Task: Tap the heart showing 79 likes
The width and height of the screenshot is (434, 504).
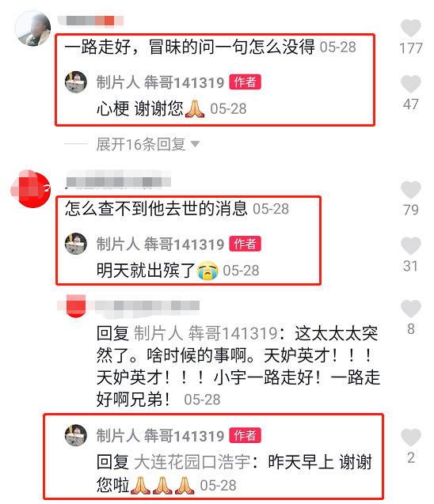Action: tap(410, 190)
